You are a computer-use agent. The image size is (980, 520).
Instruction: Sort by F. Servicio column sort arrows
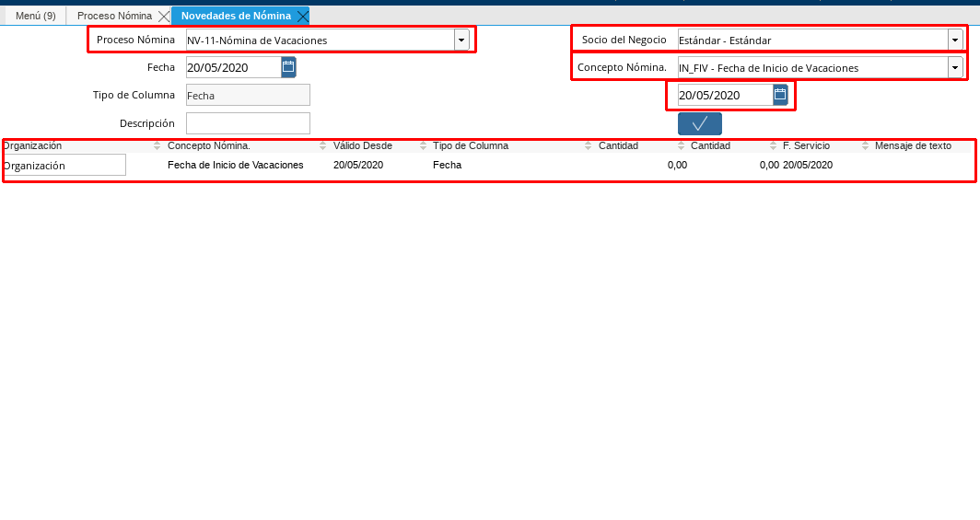pyautogui.click(x=865, y=145)
